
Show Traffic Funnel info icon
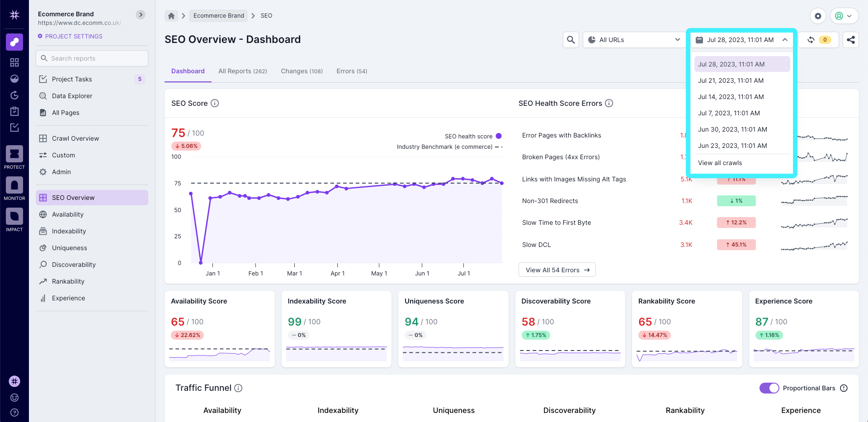coord(238,388)
